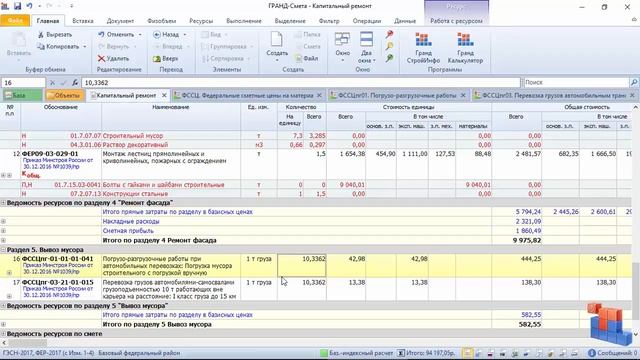Open the quick access toolbar customization arrow
Viewport: 640px width, 360px height.
[71, 6]
